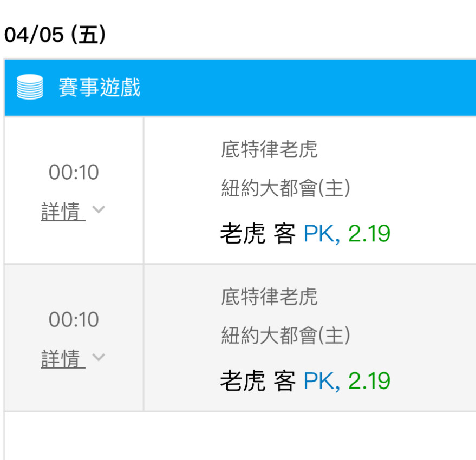Open 詳情 link in the white first row
476x460 pixels.
click(63, 212)
